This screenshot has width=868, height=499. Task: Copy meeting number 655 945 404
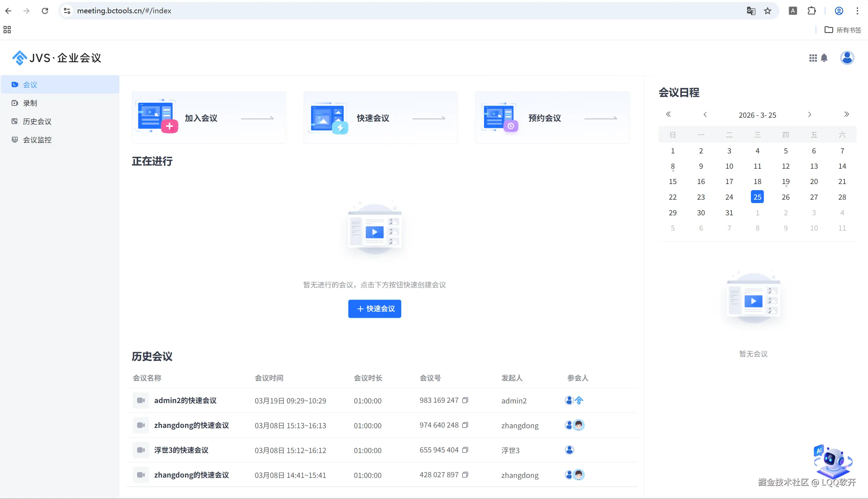point(465,450)
